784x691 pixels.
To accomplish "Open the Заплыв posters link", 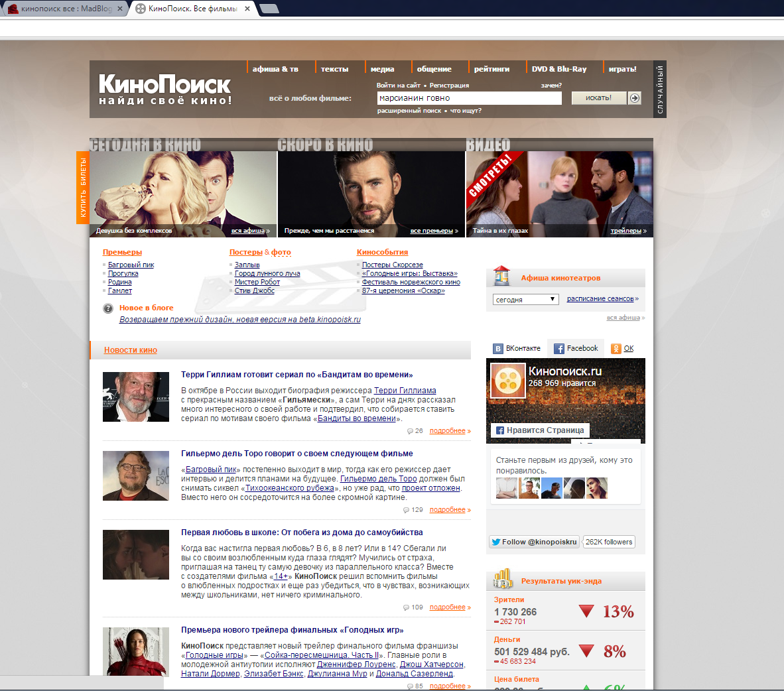I will tap(247, 265).
